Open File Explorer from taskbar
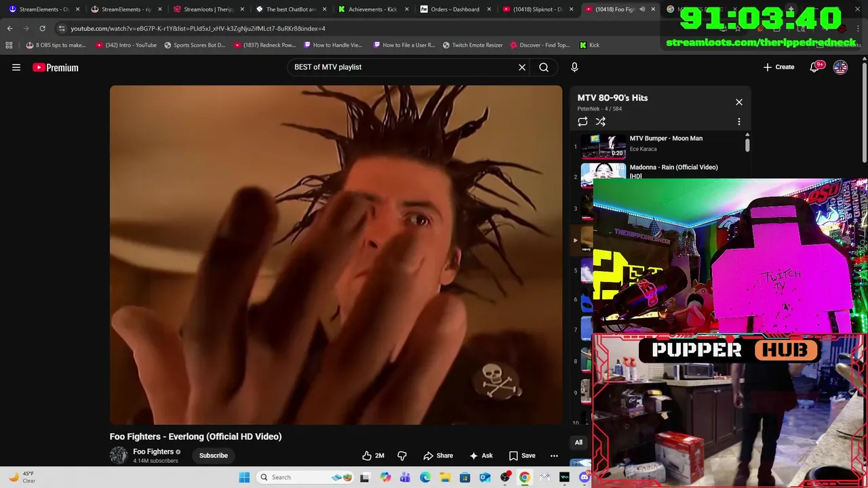This screenshot has width=868, height=488. (445, 477)
